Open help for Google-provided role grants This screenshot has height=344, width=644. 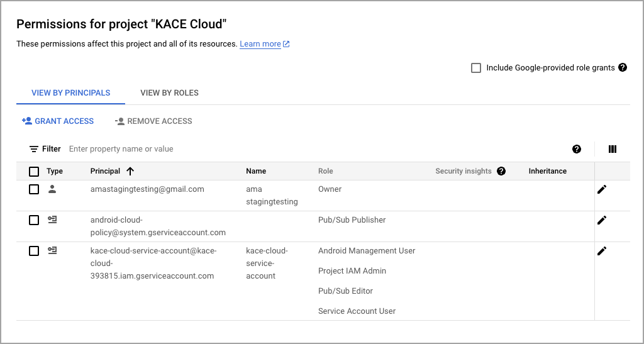point(623,68)
